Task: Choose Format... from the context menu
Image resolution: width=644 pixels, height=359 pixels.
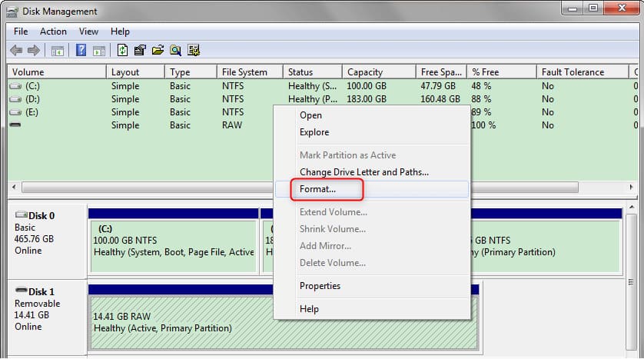Action: [318, 188]
